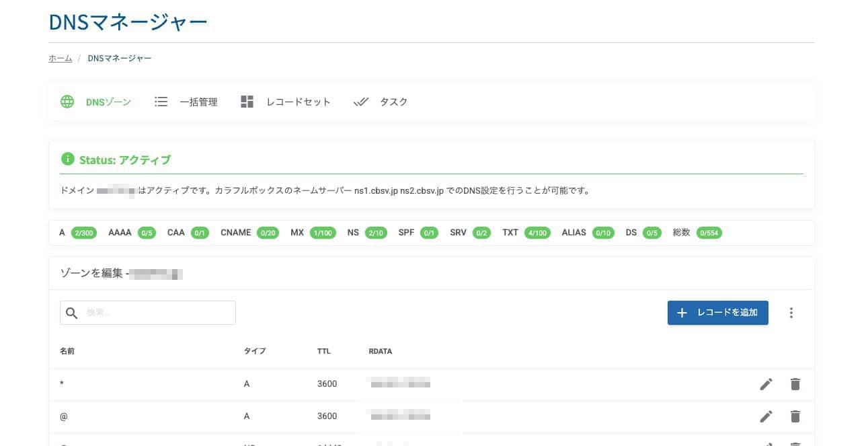The height and width of the screenshot is (446, 868).
Task: Click the TTL column header
Action: tap(324, 351)
